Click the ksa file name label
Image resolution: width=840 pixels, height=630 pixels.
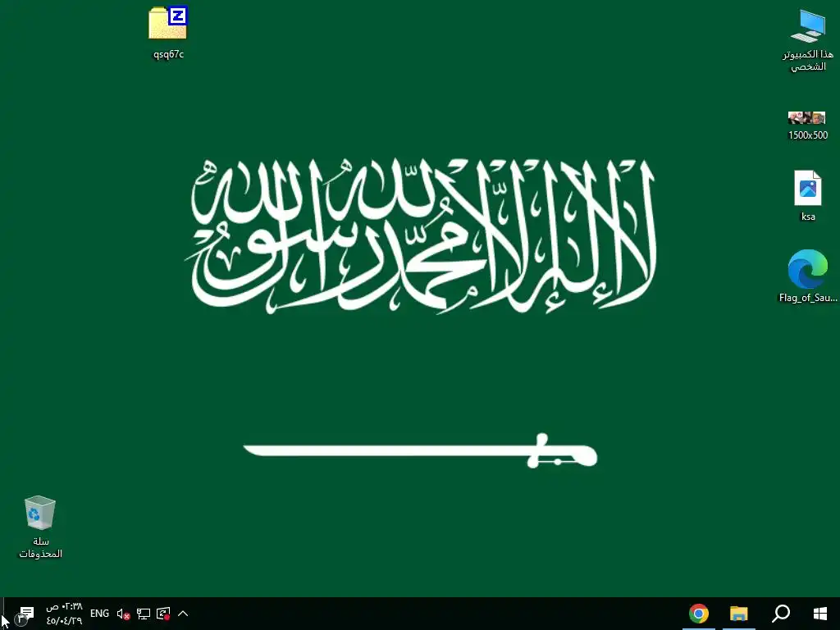[808, 217]
